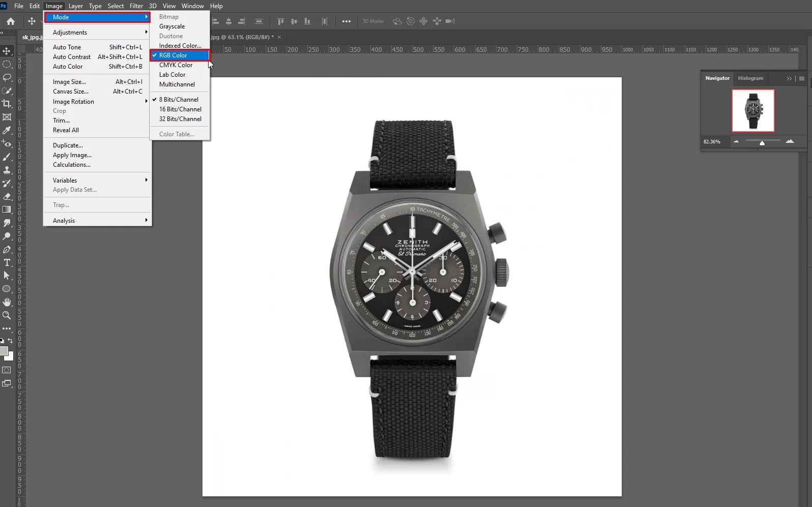Viewport: 812px width, 507px height.
Task: Expand the Image Rotation submenu
Action: tap(97, 102)
